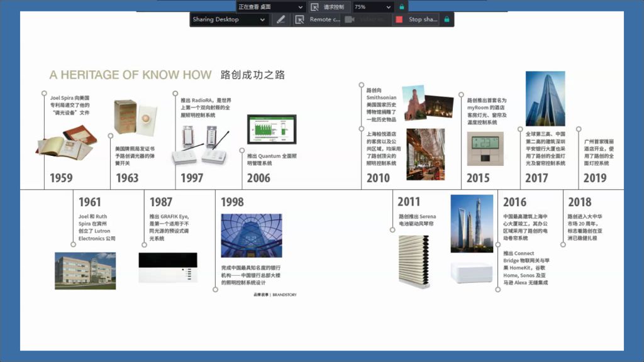644x362 pixels.
Task: Open the 75% zoom level dropdown
Action: pos(372,7)
